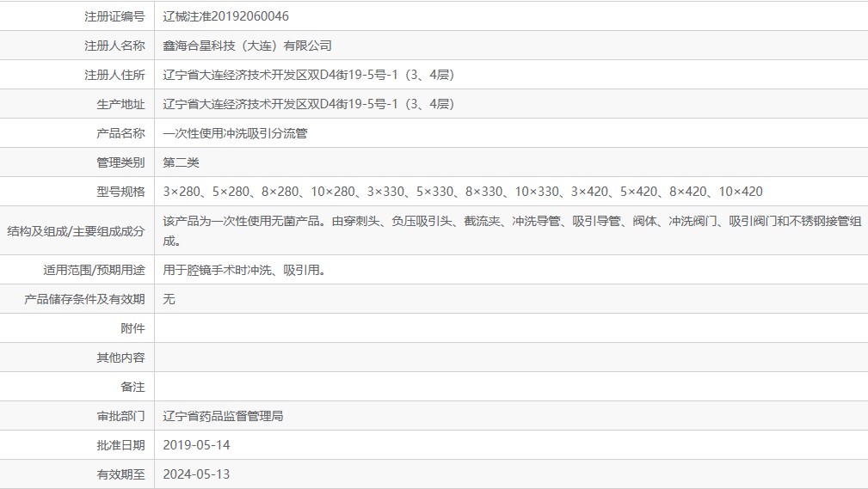Click the 备注 label

pos(132,387)
